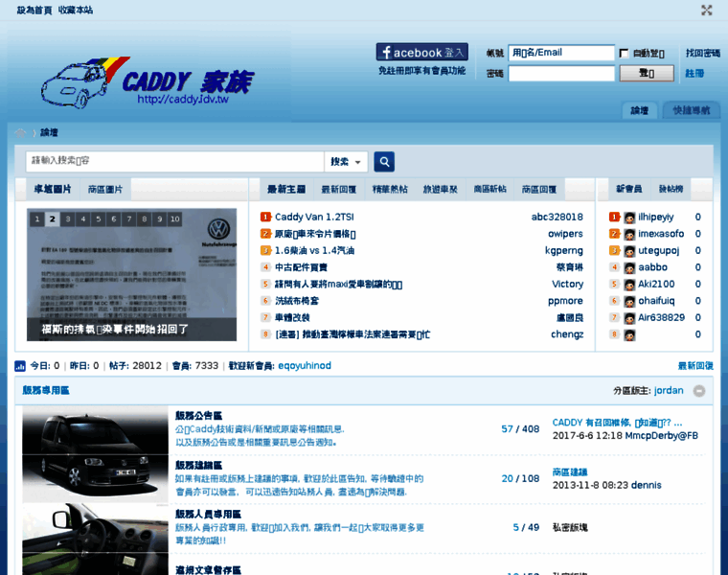Open new member eqoyuhinod's profile
Viewport: 728px width, 575px height.
click(305, 365)
